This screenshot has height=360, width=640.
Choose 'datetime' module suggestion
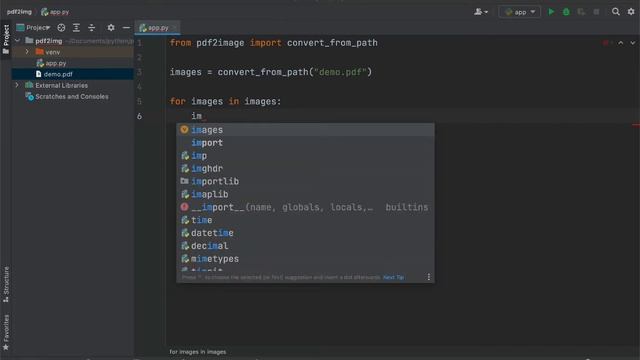point(305,233)
